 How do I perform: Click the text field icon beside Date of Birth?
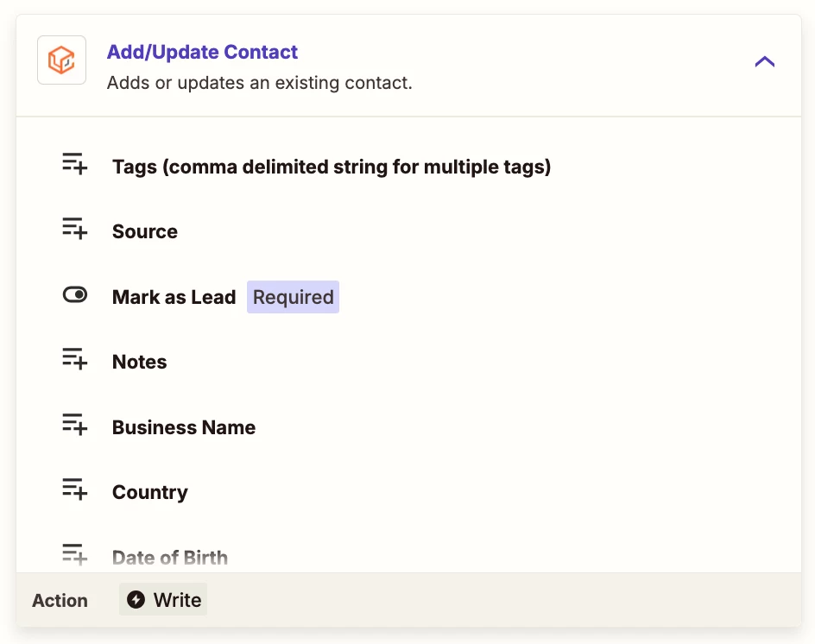point(75,554)
